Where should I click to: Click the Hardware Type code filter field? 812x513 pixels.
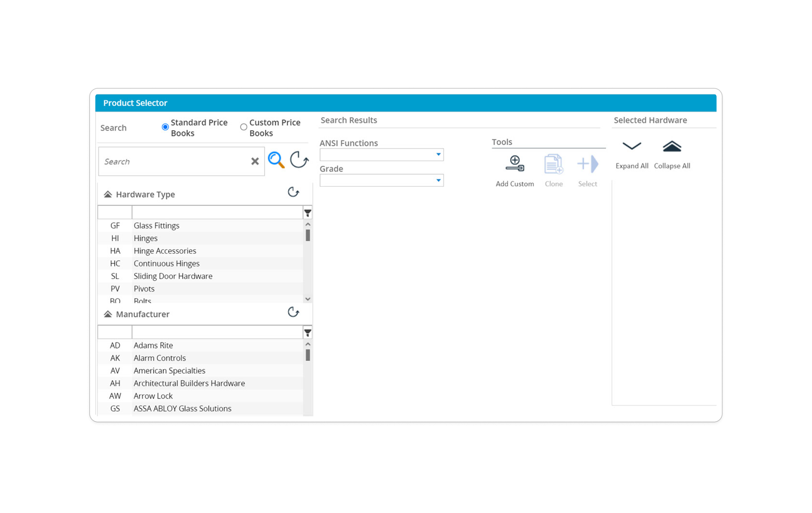pos(115,213)
